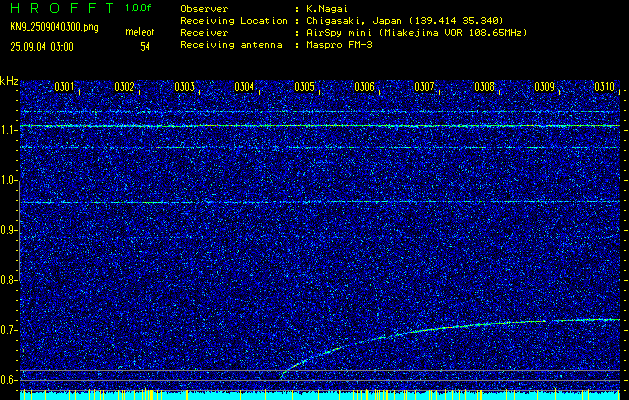Screen dimensions: 629x400
Task: Click the date stamp 25.09.04 03:00
Action: pyautogui.click(x=42, y=47)
